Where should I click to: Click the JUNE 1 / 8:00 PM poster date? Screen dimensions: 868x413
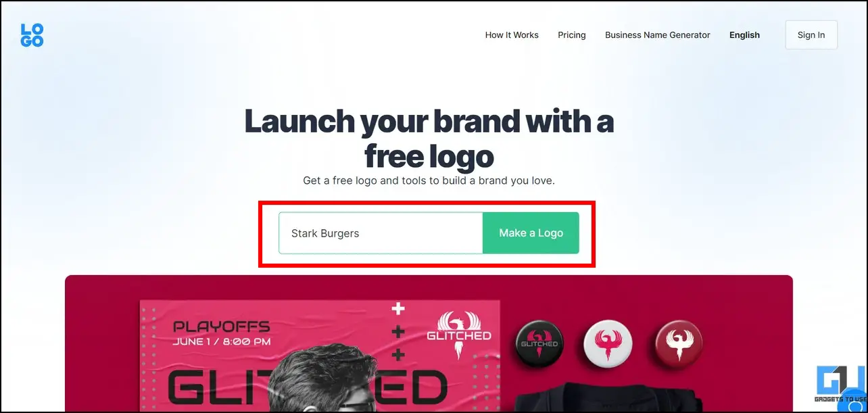(x=222, y=342)
